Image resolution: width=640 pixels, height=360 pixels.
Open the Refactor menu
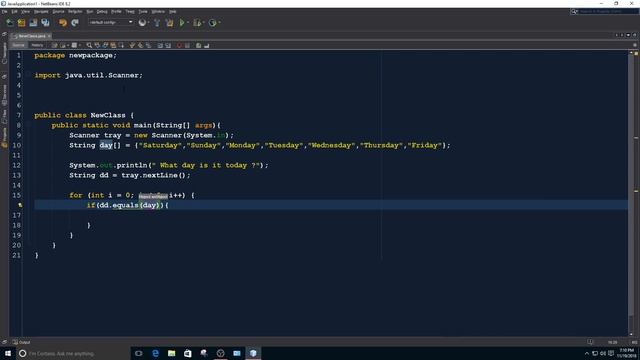(75, 11)
